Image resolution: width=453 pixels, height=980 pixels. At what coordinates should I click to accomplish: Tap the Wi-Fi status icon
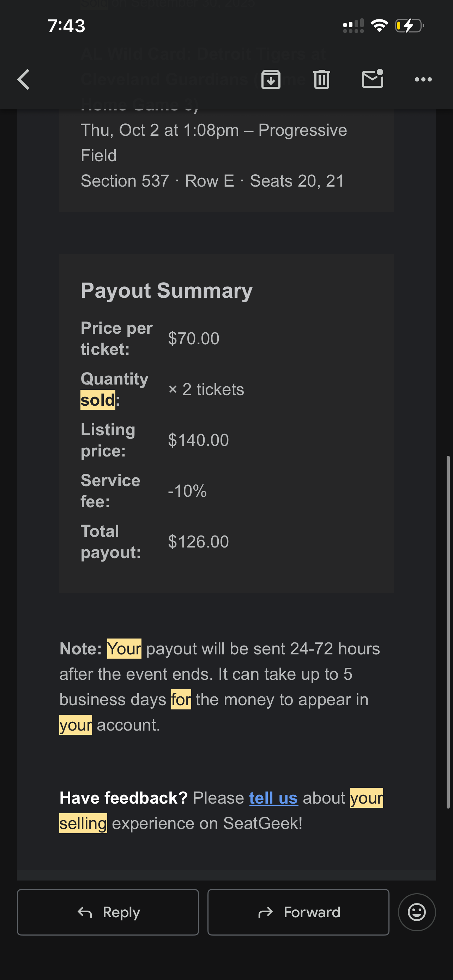click(379, 26)
